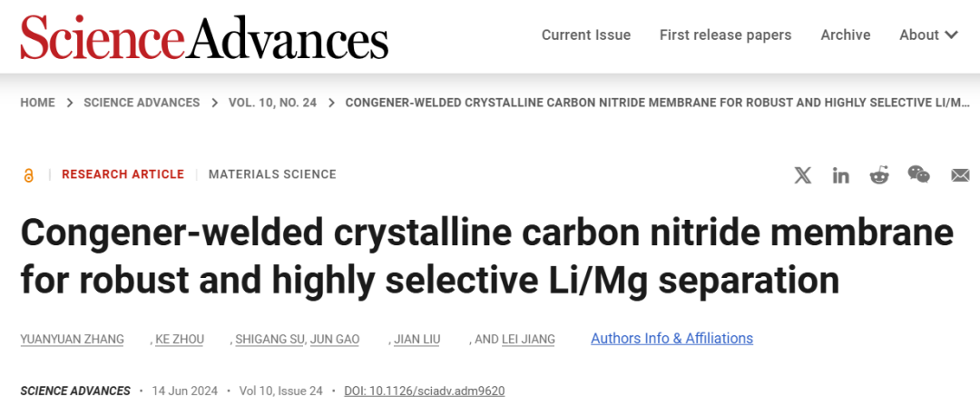980x407 pixels.
Task: Follow the DOI 10.1126/sciadv.adm9620 link
Action: 425,392
